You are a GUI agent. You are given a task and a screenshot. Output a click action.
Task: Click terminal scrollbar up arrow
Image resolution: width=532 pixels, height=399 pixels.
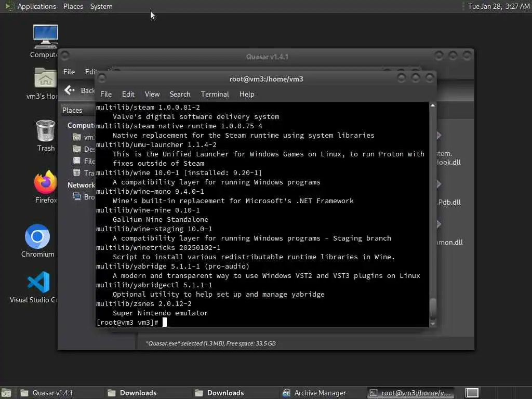pyautogui.click(x=433, y=105)
